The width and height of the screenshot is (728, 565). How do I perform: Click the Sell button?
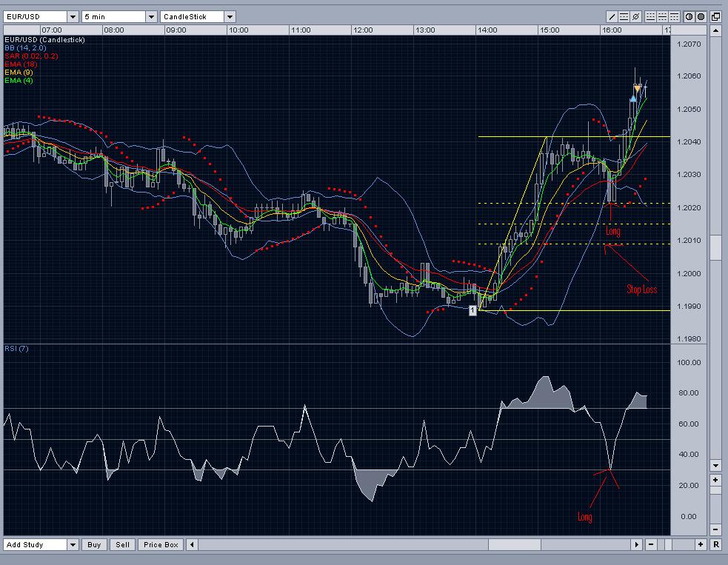pos(122,544)
